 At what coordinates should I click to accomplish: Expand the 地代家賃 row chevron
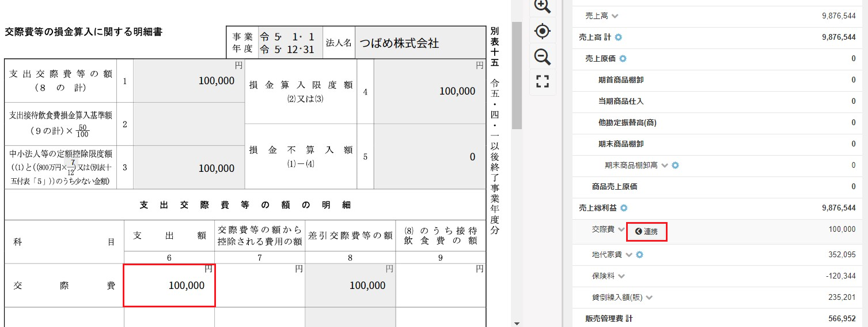(x=629, y=255)
